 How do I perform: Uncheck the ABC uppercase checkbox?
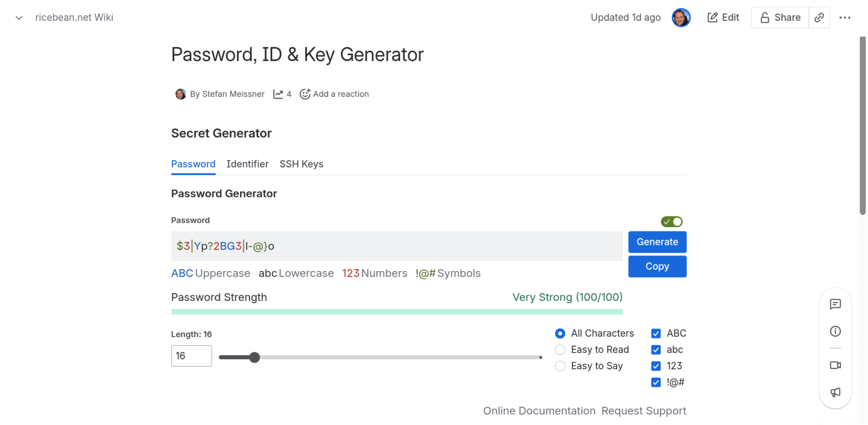656,333
